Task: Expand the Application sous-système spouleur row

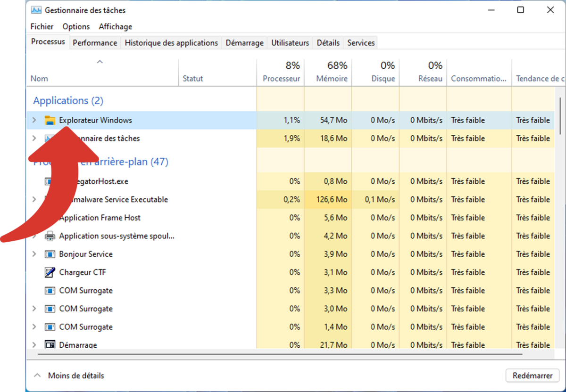Action: click(x=34, y=236)
